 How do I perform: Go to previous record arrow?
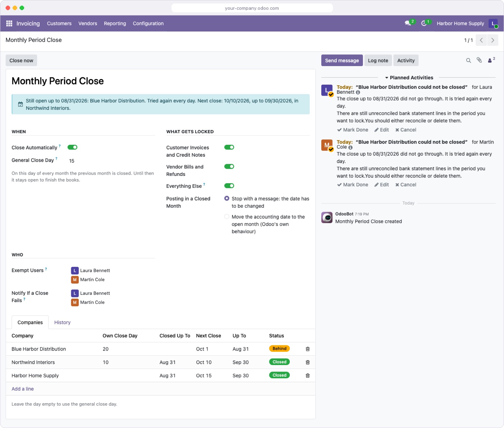tap(481, 40)
